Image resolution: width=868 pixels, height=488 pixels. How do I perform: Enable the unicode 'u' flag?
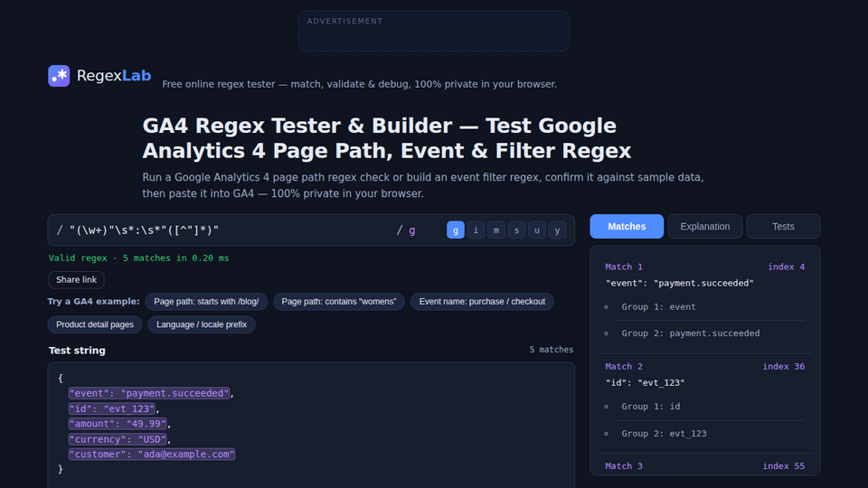click(x=537, y=230)
